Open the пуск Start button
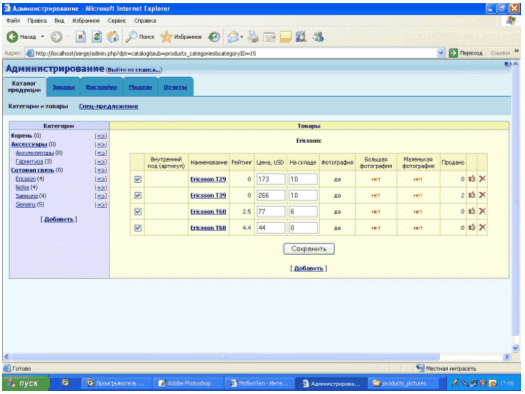 pos(26,383)
